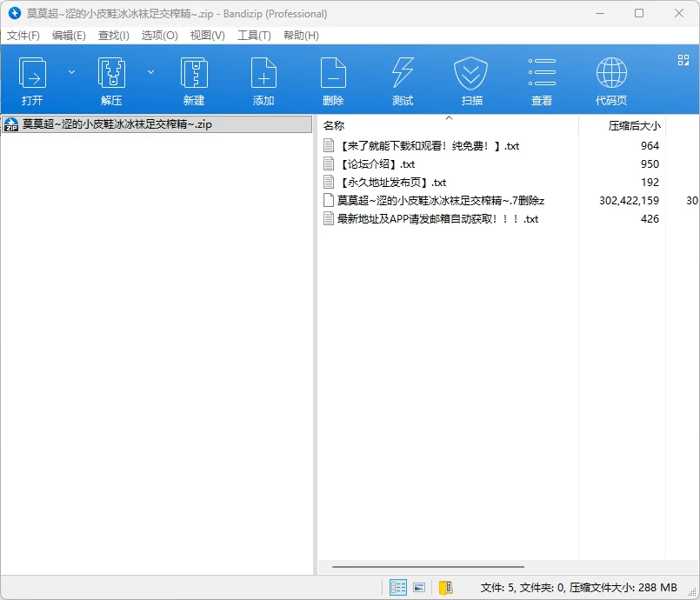Click the compressed size 302,422,159 cell
The height and width of the screenshot is (600, 700).
(629, 201)
